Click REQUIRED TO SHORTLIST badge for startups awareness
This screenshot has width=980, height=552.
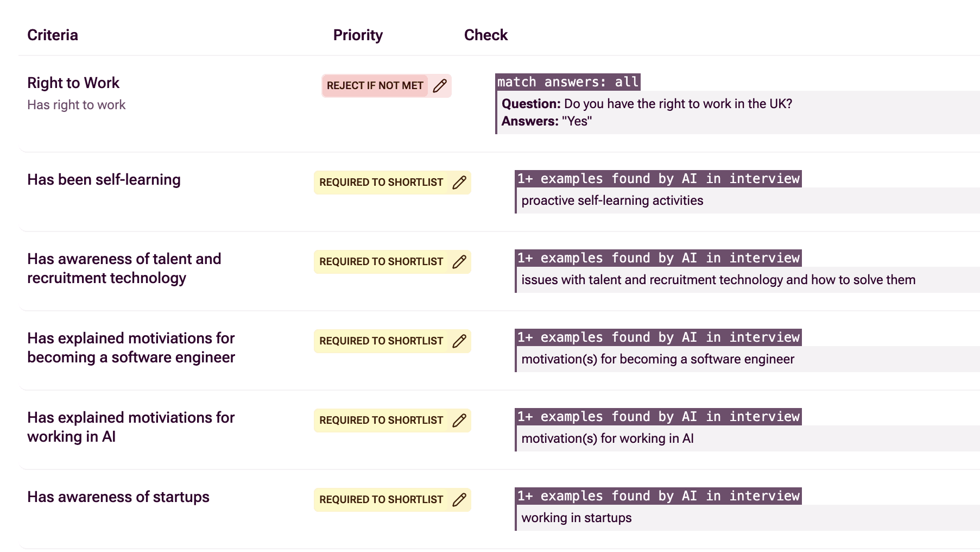pos(381,500)
